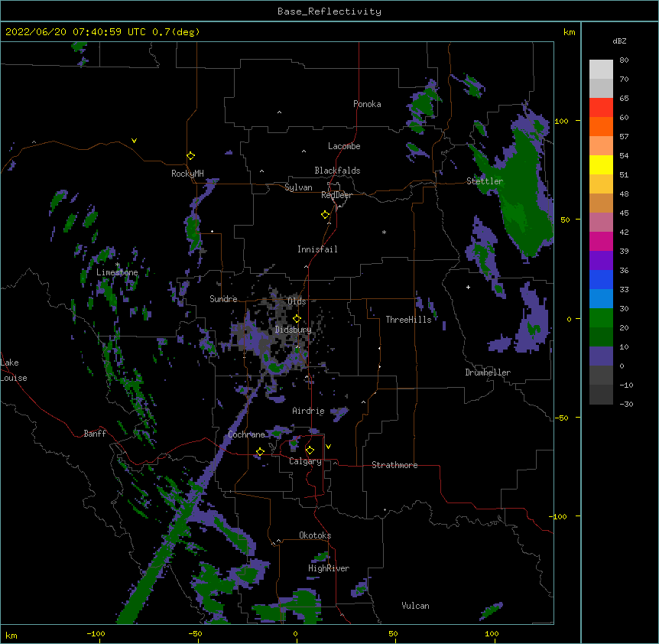
Task: Select the Drumheller label
Action: 488,372
